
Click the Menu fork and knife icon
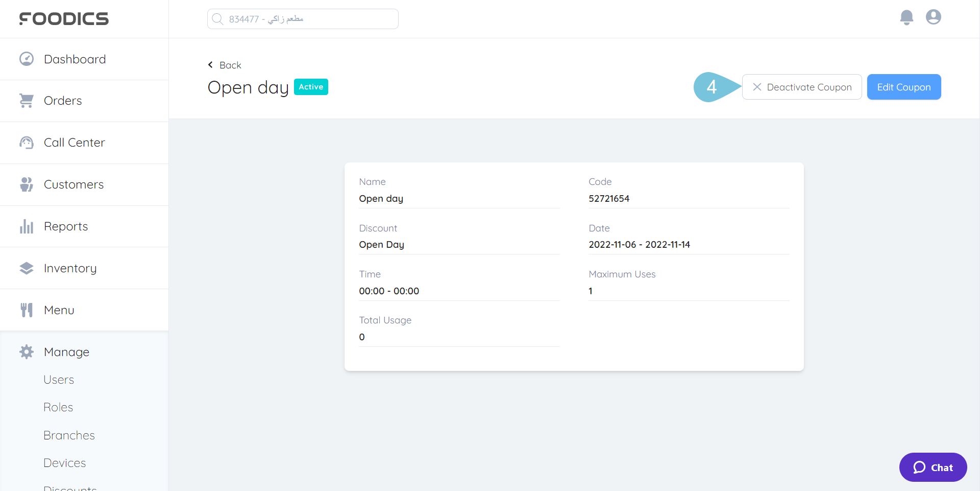coord(27,310)
